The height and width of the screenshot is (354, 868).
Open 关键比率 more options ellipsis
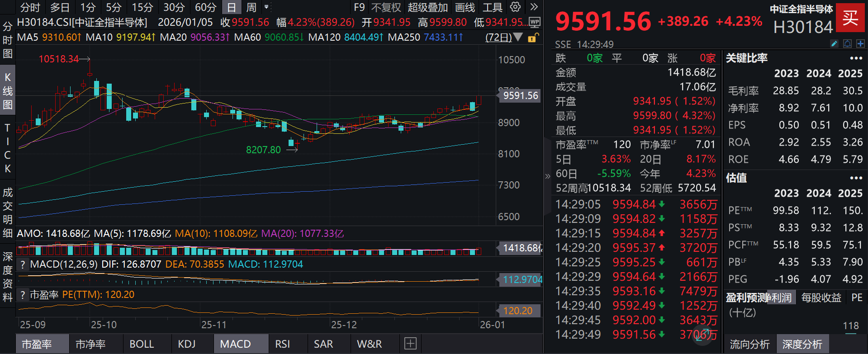(x=856, y=58)
